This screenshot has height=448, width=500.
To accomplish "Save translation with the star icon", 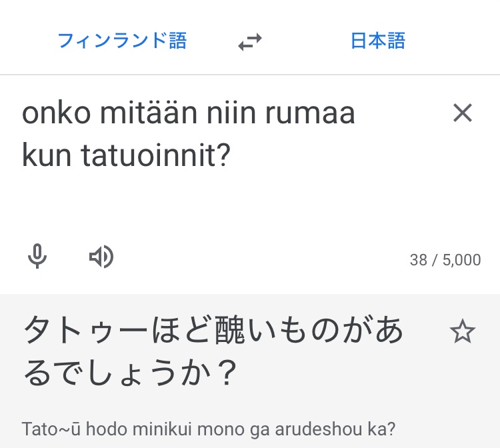I will [x=462, y=331].
